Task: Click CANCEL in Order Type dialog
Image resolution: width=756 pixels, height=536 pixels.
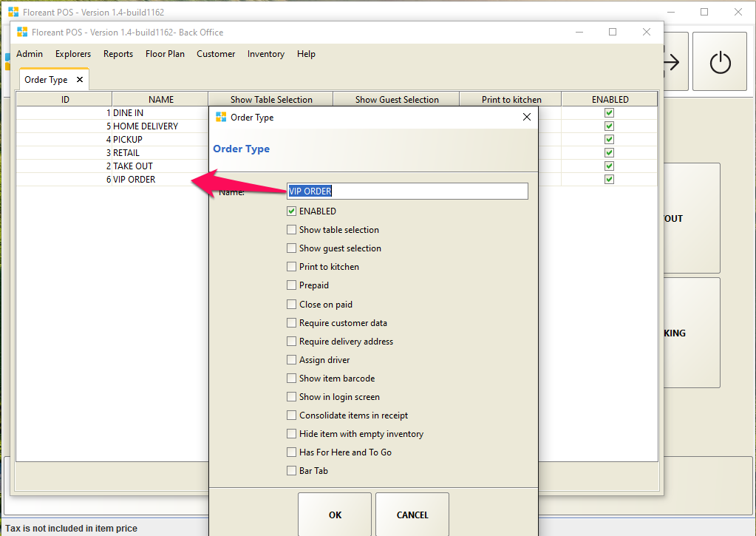Action: 412,515
